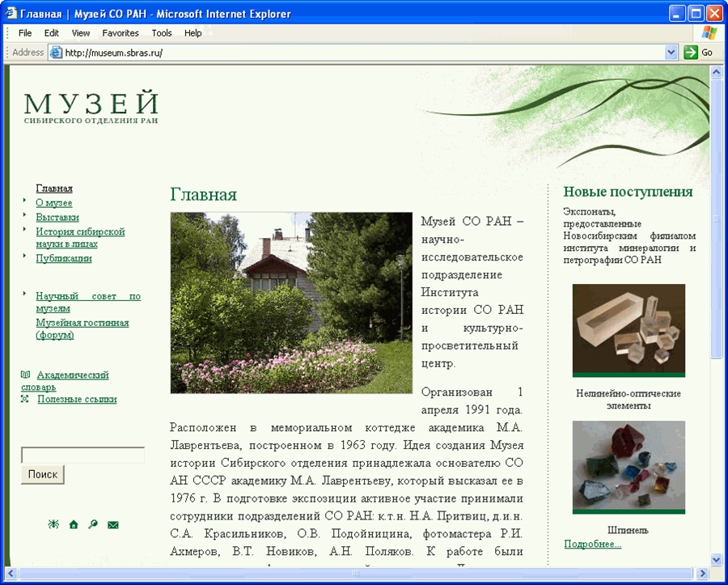728x585 pixels.
Task: Follow the Главная link in the sidebar
Action: coord(54,189)
